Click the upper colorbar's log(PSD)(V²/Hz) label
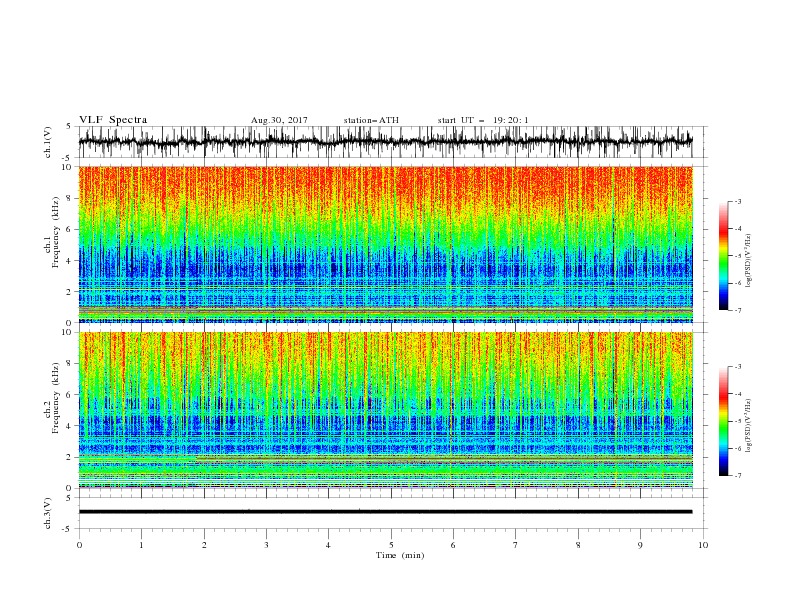 [x=748, y=261]
